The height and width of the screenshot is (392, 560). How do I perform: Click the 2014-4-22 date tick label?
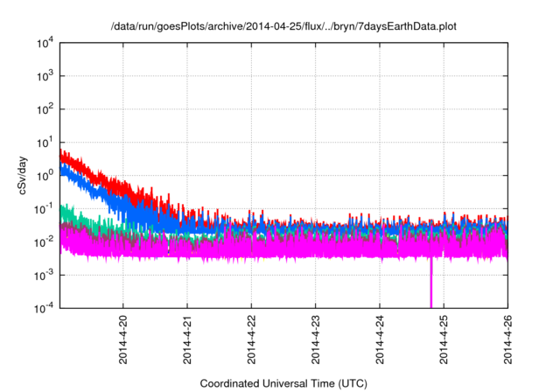point(251,339)
